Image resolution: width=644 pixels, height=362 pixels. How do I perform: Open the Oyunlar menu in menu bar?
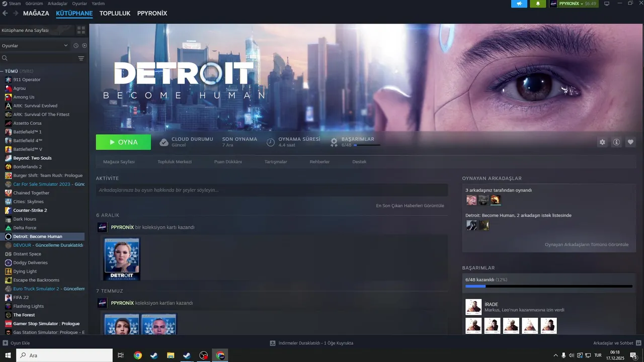[x=79, y=4]
